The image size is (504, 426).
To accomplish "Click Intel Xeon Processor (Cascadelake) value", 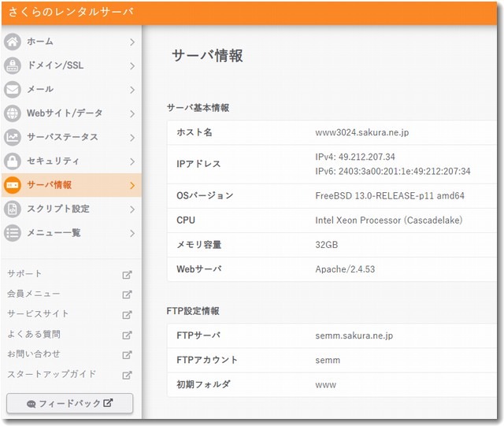I will (x=389, y=220).
